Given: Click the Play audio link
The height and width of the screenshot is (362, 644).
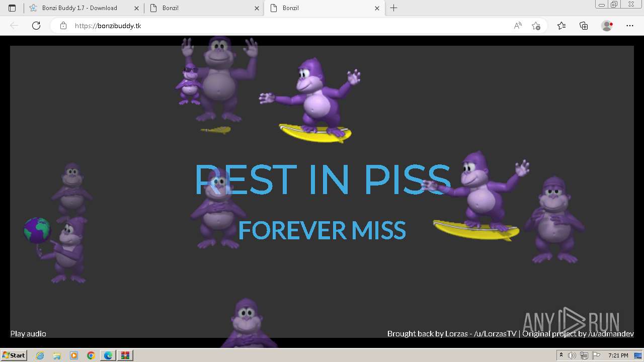Looking at the screenshot, I should pos(28,333).
